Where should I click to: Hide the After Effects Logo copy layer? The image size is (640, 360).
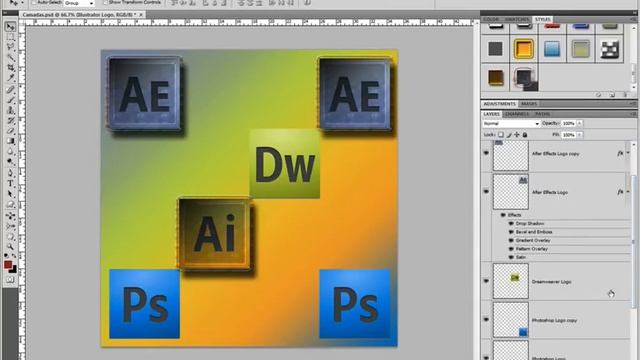coord(486,153)
